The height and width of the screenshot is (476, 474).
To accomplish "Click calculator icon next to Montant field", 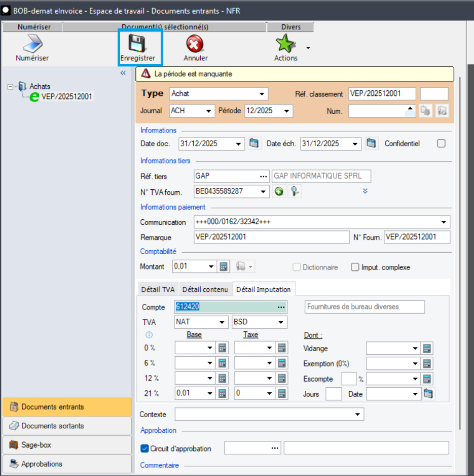I will pos(224,267).
